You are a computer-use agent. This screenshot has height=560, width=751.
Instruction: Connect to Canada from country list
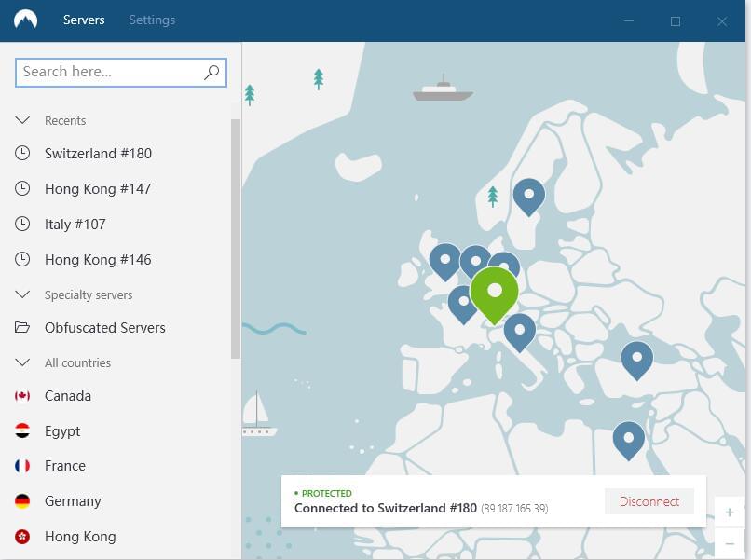pos(68,396)
